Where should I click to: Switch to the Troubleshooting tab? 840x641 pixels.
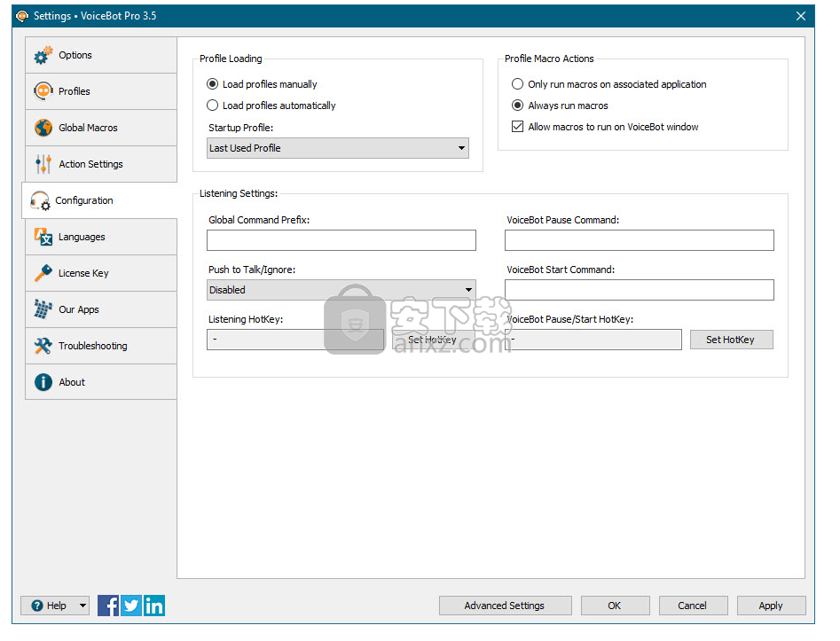[101, 346]
